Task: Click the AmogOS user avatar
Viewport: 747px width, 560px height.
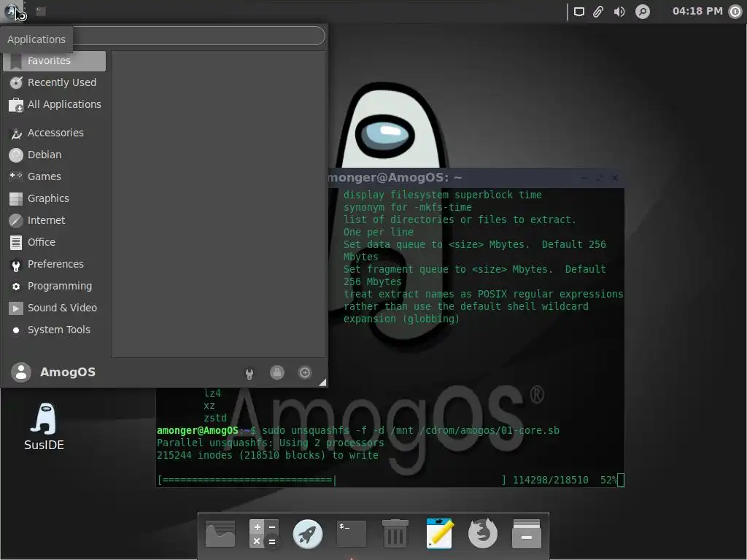Action: tap(21, 373)
